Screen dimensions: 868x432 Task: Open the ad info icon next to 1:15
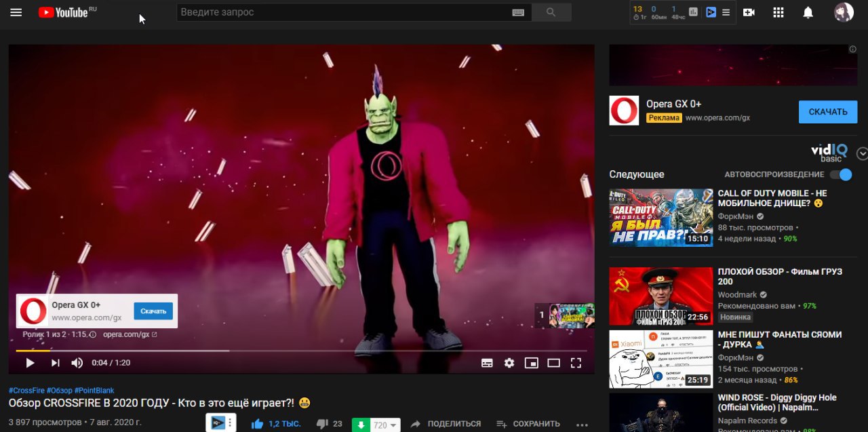93,334
